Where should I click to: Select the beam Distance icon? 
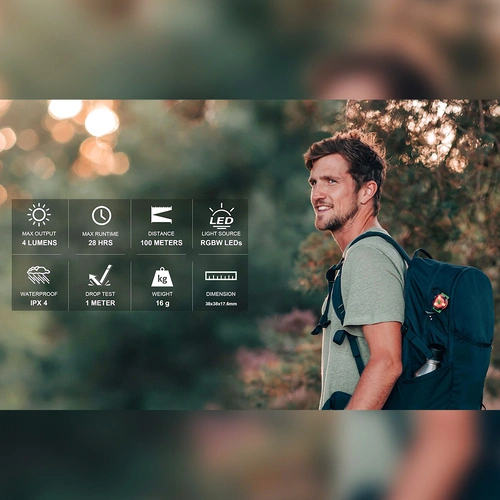click(161, 215)
